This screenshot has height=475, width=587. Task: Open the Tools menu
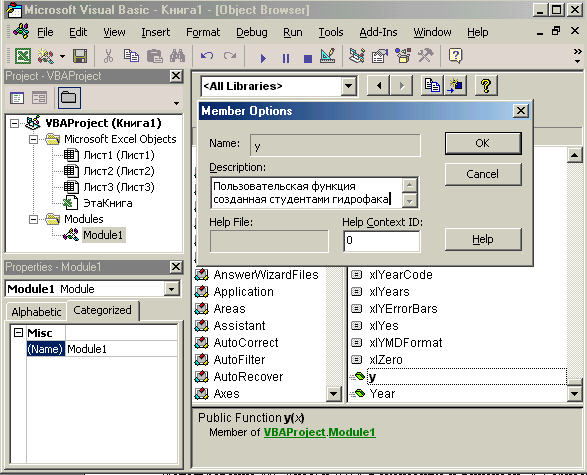(x=331, y=33)
